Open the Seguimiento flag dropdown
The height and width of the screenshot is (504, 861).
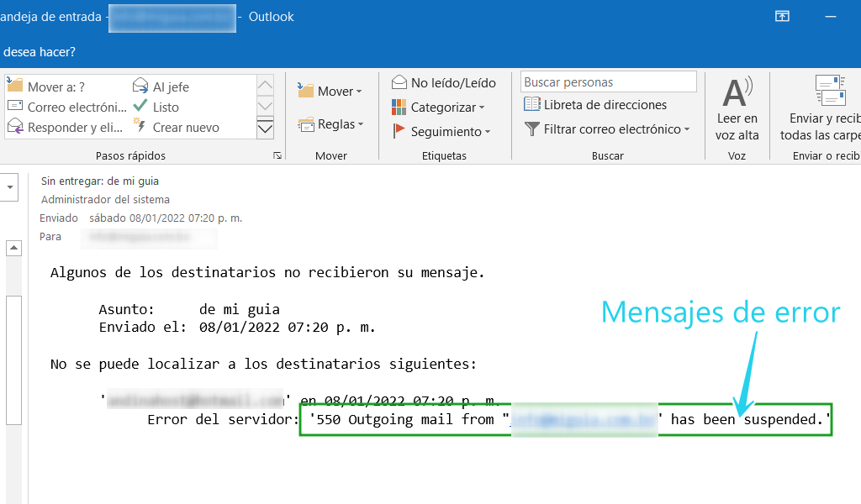[x=441, y=132]
